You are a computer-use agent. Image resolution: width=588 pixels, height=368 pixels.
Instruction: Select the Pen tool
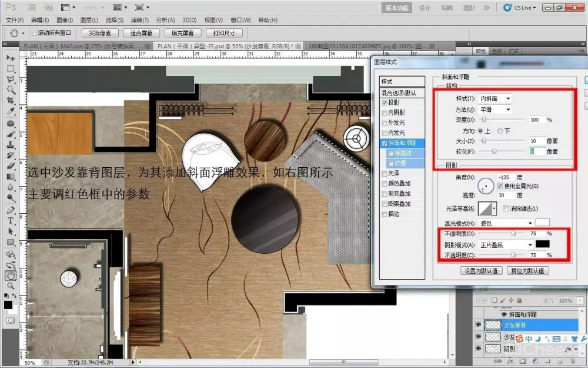tap(11, 210)
